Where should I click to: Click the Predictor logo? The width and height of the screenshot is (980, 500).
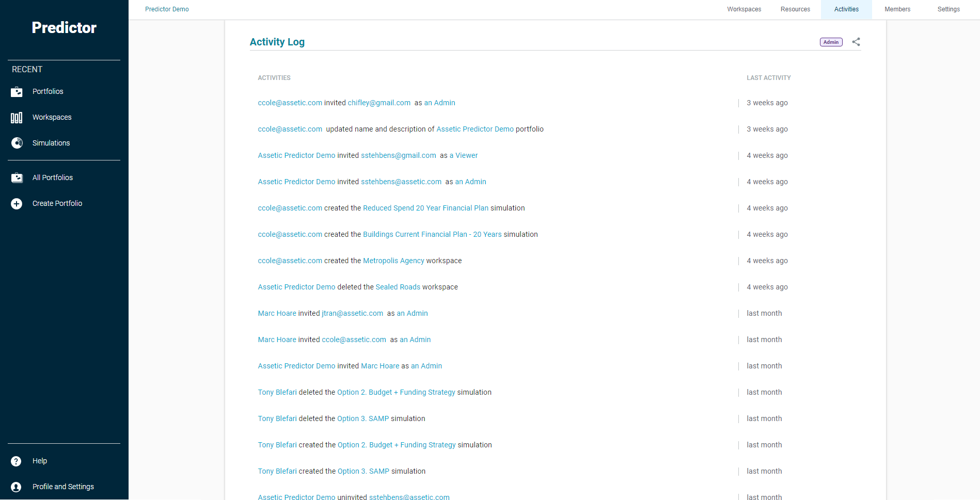point(64,27)
